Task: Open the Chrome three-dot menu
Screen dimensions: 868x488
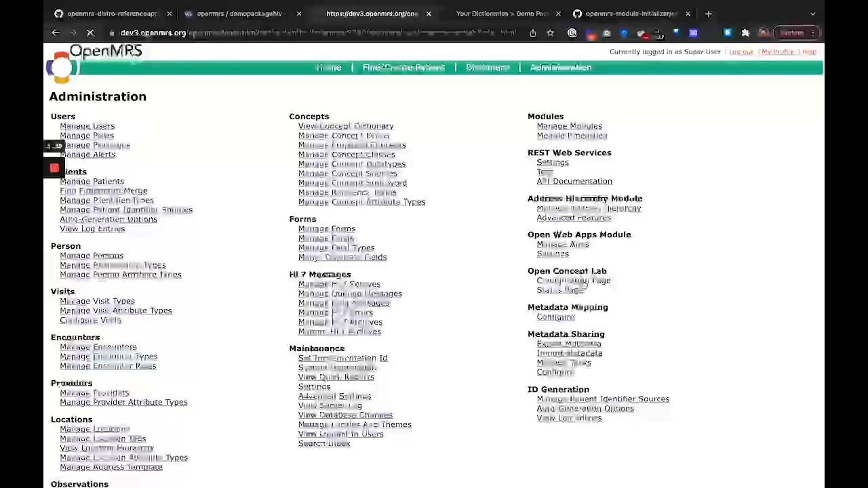Action: tap(812, 33)
